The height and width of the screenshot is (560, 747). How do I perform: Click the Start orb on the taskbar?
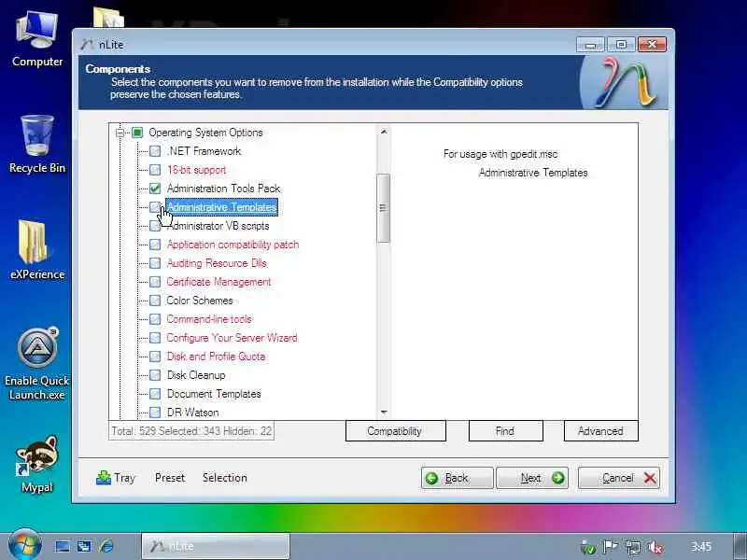pos(23,545)
